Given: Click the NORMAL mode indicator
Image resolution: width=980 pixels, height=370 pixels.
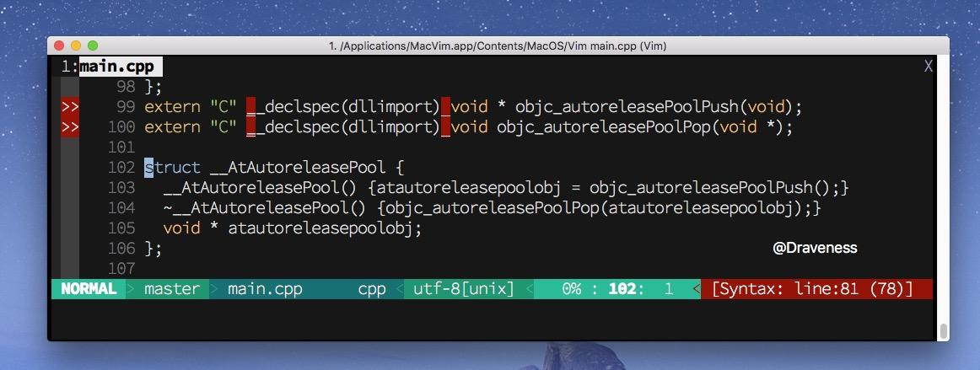Looking at the screenshot, I should pyautogui.click(x=88, y=289).
